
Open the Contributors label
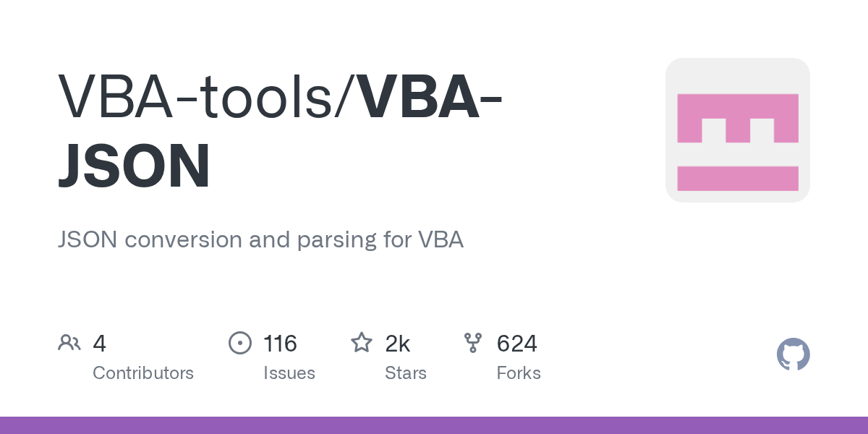[143, 373]
